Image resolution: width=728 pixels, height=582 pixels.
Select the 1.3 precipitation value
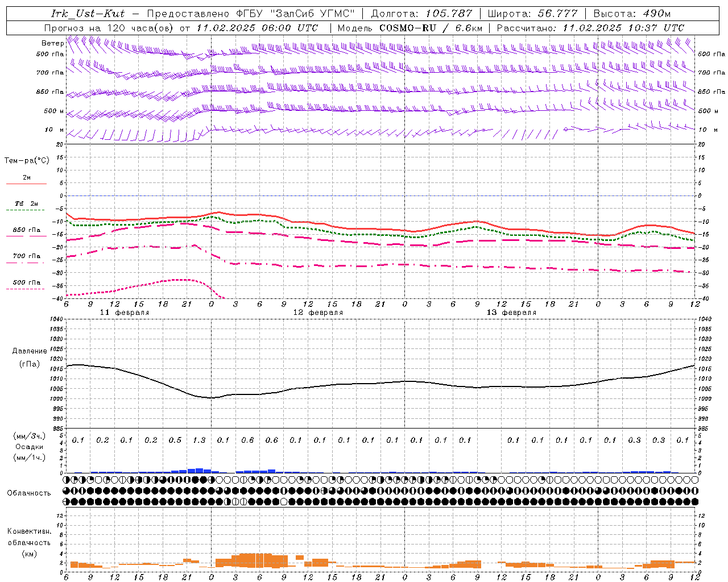point(199,440)
